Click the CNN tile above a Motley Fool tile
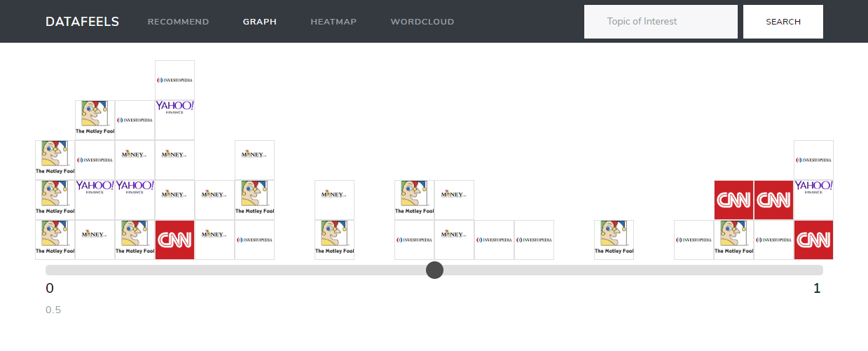This screenshot has width=868, height=351. pos(733,200)
